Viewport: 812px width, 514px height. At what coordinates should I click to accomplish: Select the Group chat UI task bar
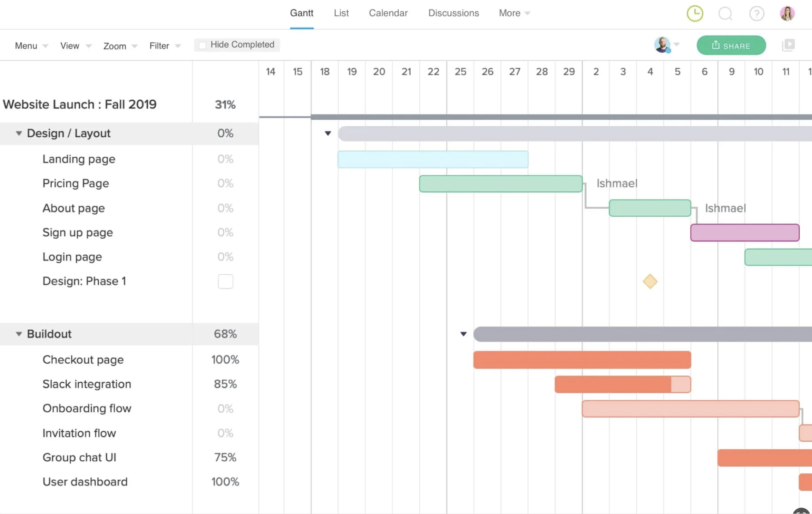765,458
